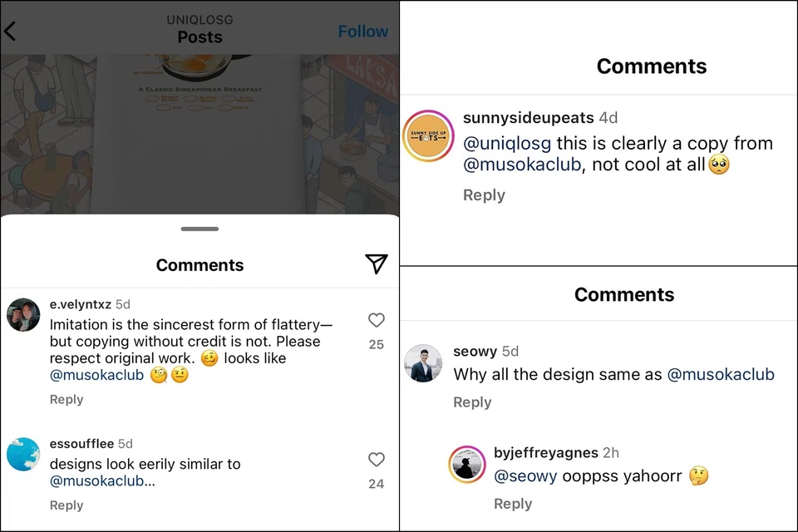The height and width of the screenshot is (532, 798).
Task: Open byjeffreyagnes profile avatar
Action: tap(467, 464)
